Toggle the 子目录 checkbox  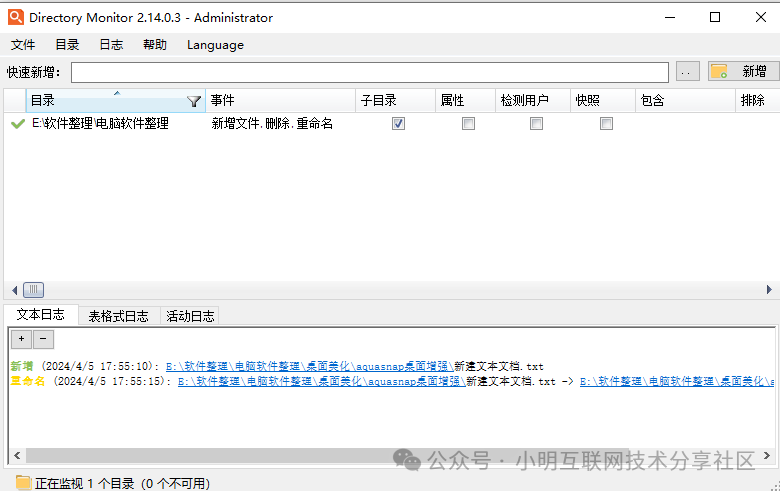tap(398, 124)
